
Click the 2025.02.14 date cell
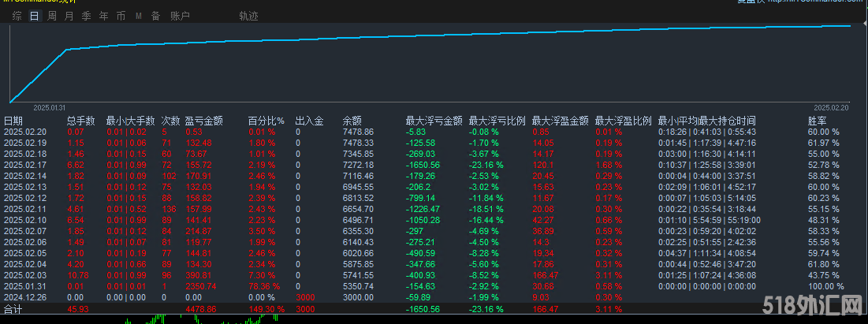click(25, 176)
